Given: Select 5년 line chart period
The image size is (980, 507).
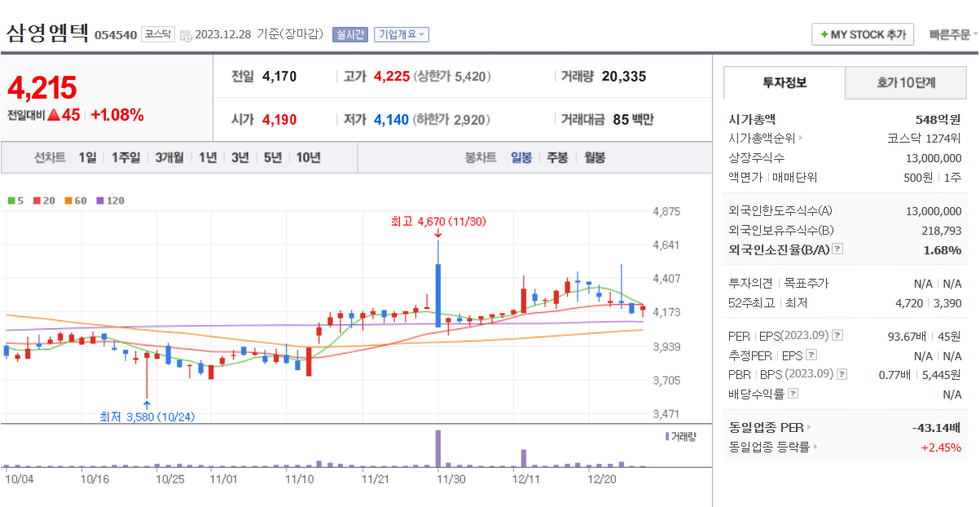Looking at the screenshot, I should 273,158.
